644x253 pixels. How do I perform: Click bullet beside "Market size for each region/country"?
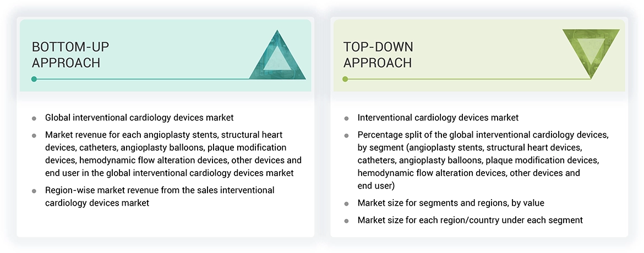pyautogui.click(x=346, y=221)
